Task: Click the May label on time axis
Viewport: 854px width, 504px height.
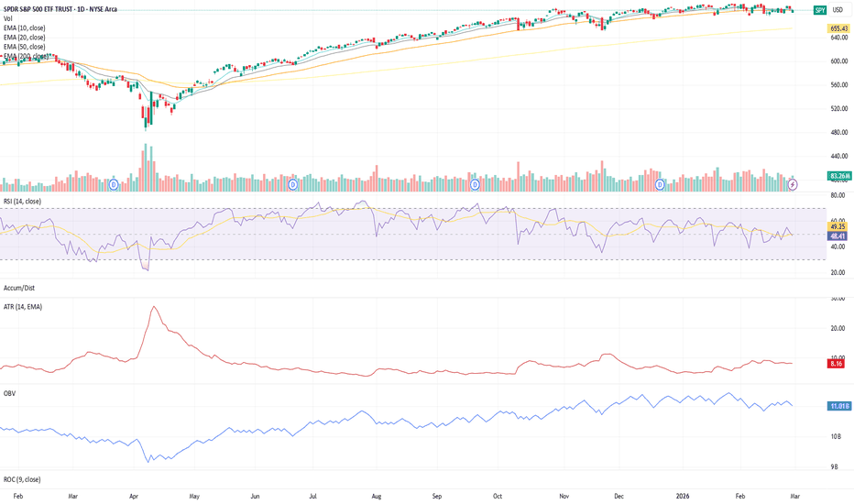Action: coord(194,497)
